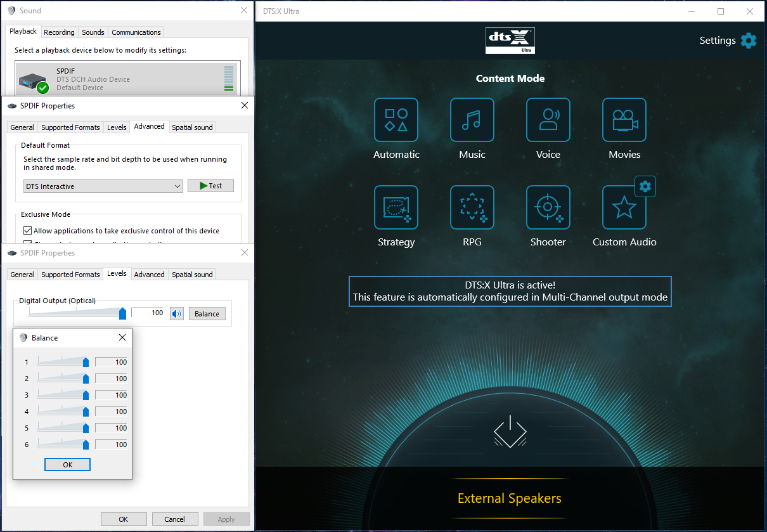767x532 pixels.
Task: Click the DTS:X Ultra logo
Action: (510, 41)
